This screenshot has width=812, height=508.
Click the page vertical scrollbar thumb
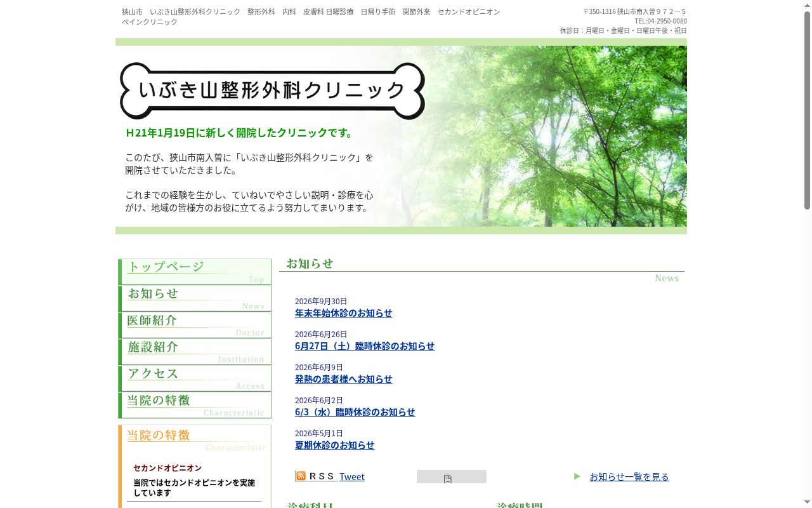[x=807, y=109]
